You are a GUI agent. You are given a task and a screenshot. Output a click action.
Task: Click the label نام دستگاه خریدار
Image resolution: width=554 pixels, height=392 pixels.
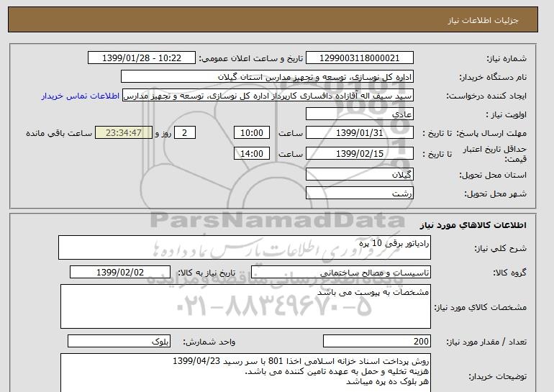(x=493, y=78)
